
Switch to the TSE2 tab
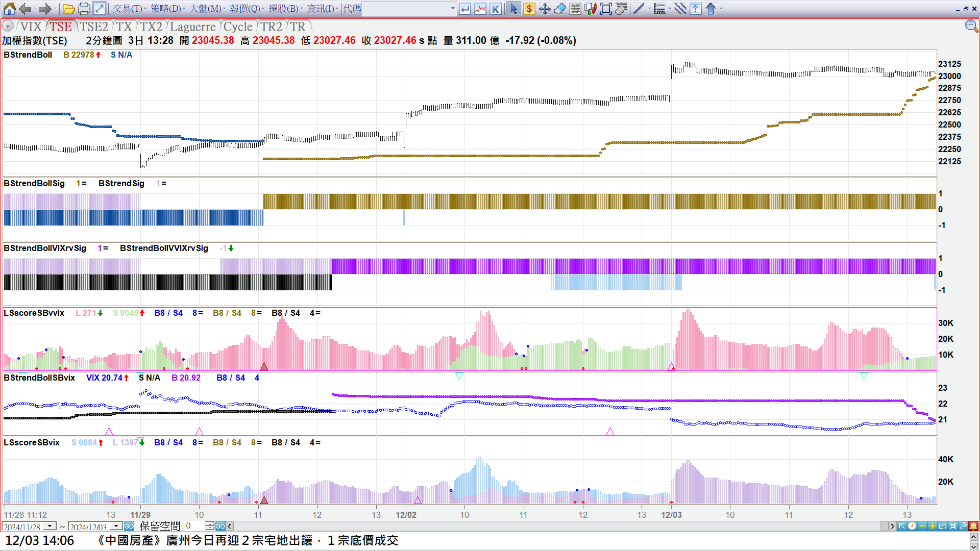coord(94,27)
